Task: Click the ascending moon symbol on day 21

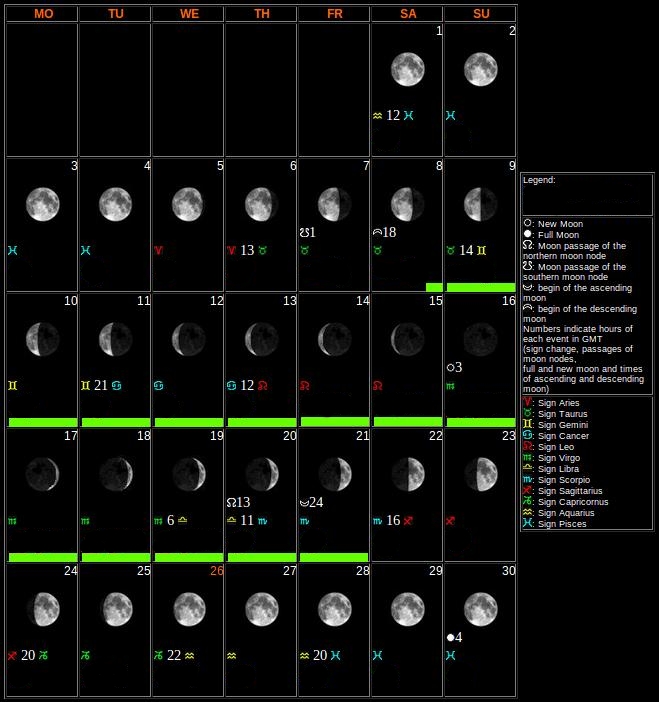Action: pos(304,502)
